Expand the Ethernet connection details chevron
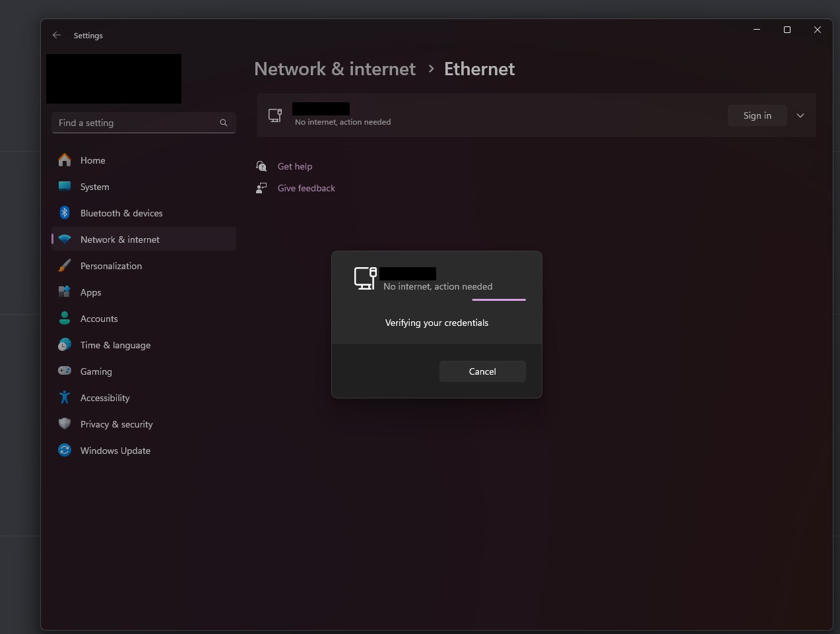The height and width of the screenshot is (634, 840). [x=800, y=115]
